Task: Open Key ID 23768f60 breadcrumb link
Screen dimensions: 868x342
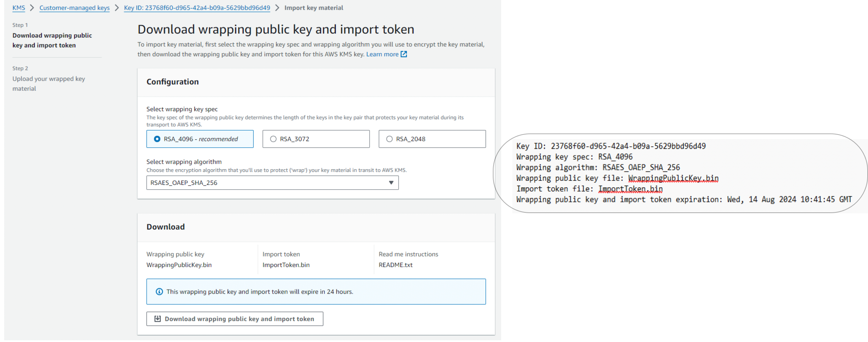Action: click(197, 8)
